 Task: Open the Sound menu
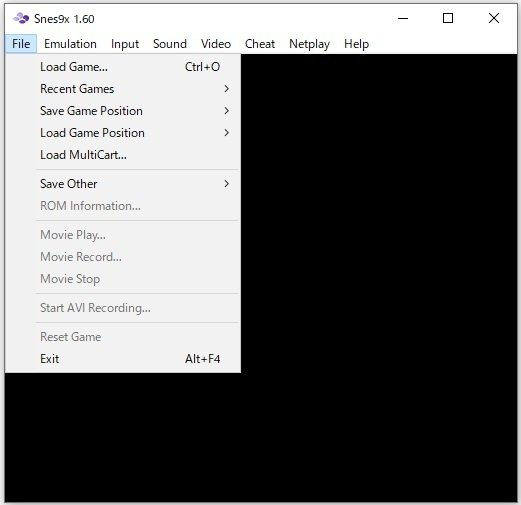pyautogui.click(x=170, y=44)
